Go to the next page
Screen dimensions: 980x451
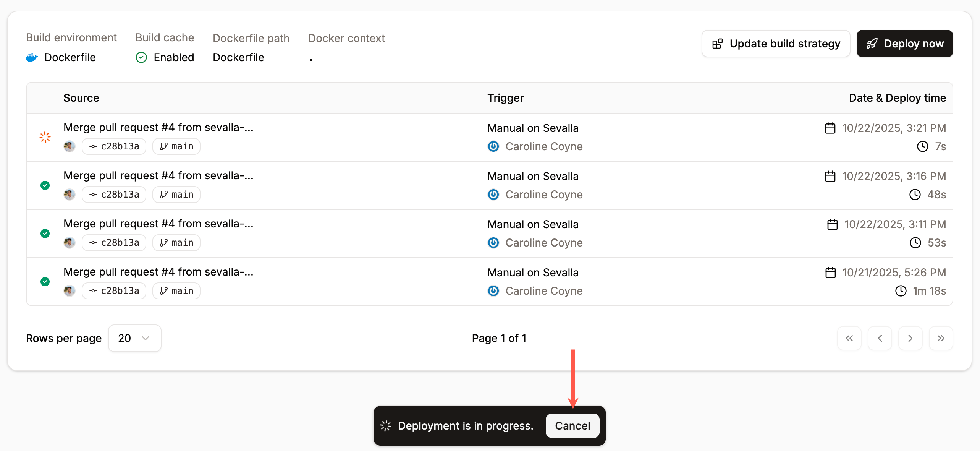click(910, 338)
